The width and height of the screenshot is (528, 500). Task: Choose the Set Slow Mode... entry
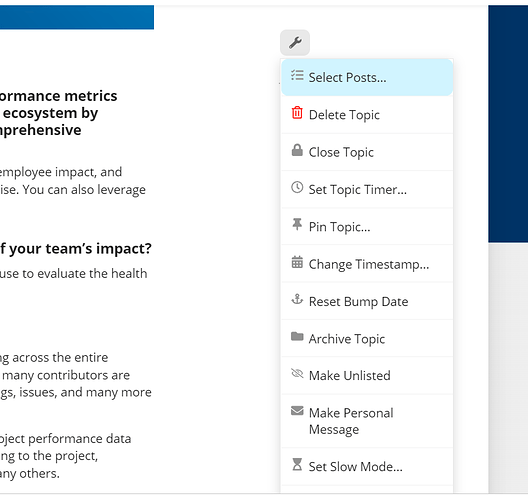[x=367, y=467]
